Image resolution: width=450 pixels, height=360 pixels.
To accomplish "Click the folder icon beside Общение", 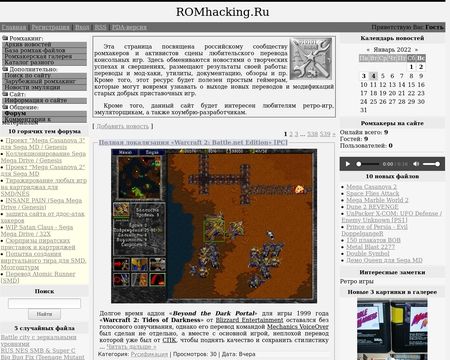I will tap(5, 107).
